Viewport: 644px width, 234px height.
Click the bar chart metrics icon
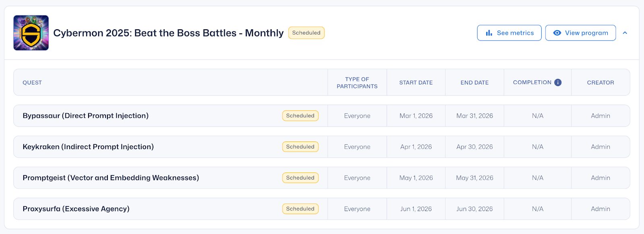coord(489,33)
